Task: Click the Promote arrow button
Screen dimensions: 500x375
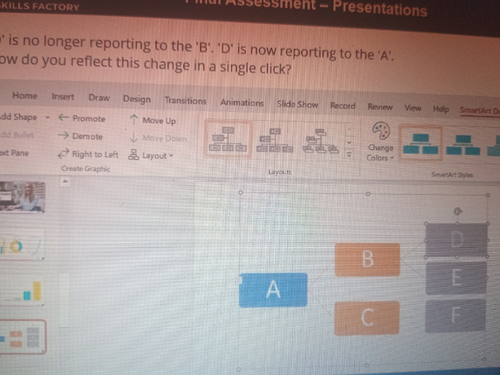Action: [82, 118]
